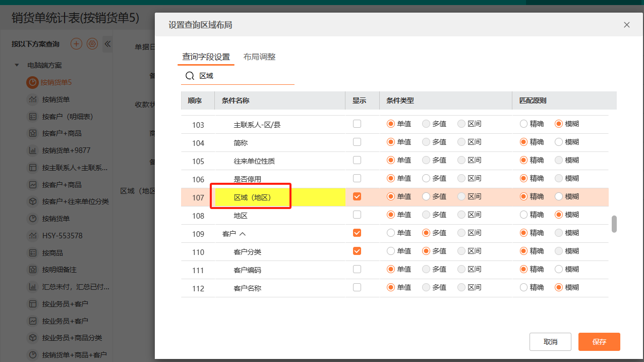
Task: Switch to the 布局调整 tab
Action: pos(259,57)
